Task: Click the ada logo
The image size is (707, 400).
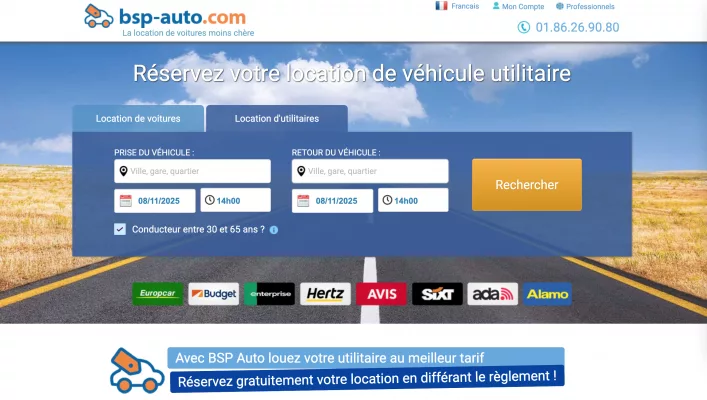Action: click(x=493, y=294)
